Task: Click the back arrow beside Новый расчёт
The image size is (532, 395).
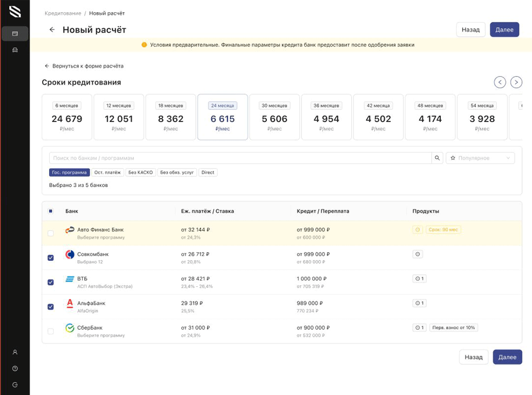Action: (52, 29)
